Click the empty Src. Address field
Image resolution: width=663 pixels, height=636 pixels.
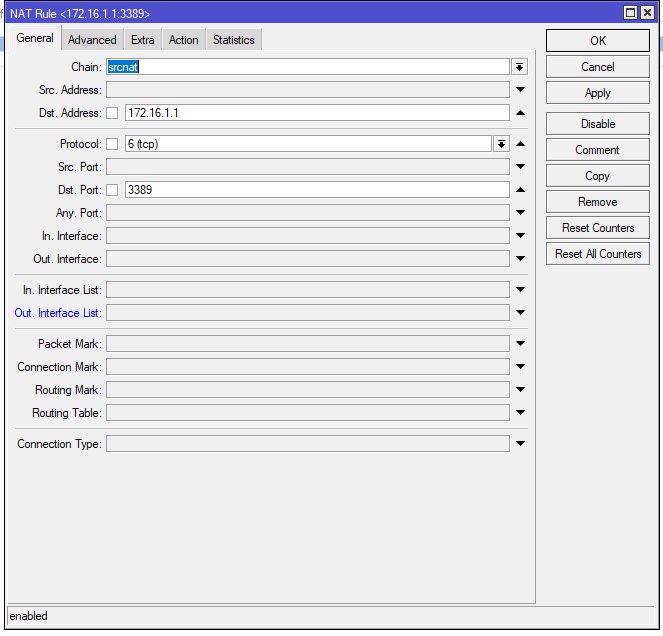[308, 90]
